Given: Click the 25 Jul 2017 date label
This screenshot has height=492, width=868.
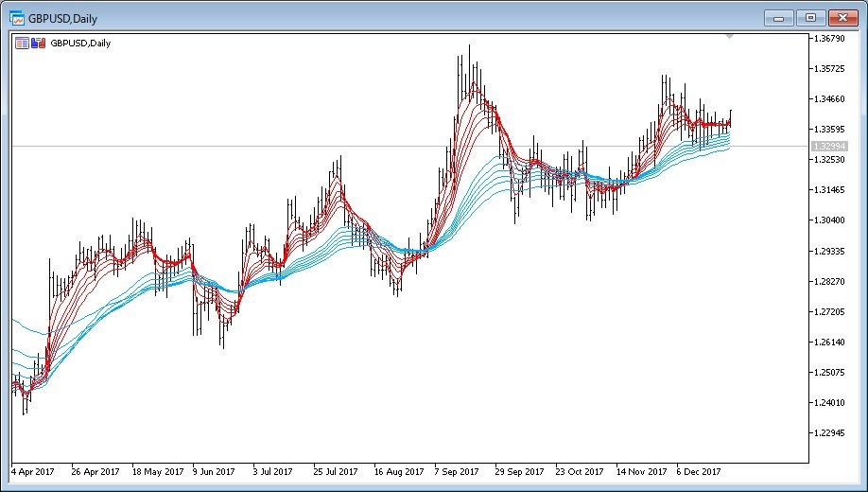Looking at the screenshot, I should click(x=336, y=472).
